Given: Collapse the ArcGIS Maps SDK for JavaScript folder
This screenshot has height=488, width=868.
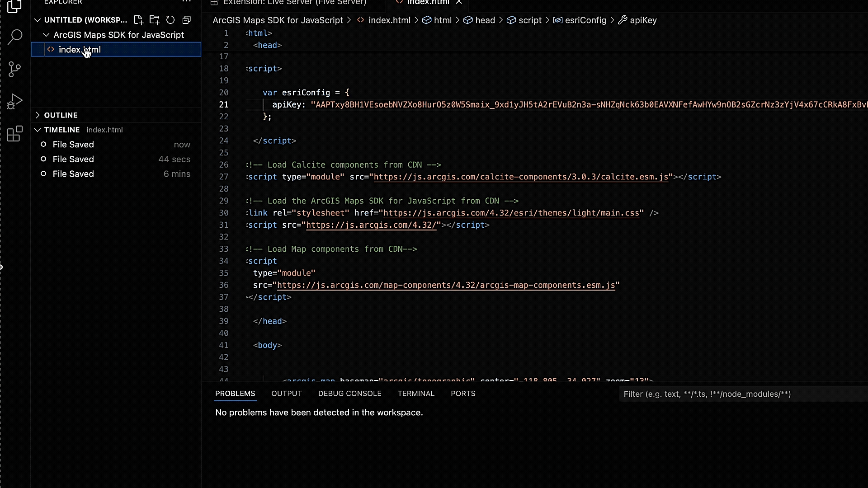Looking at the screenshot, I should 46,35.
